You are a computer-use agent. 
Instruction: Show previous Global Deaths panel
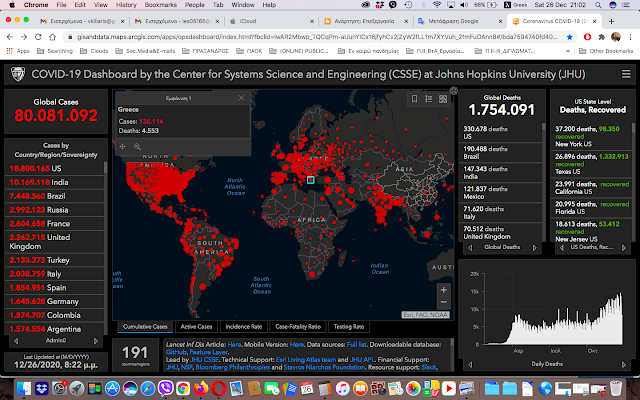pos(470,247)
